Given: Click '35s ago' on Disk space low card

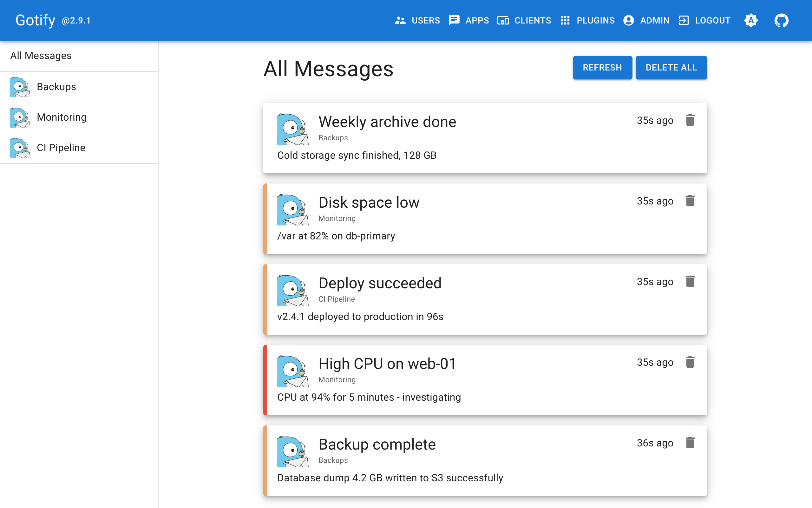Looking at the screenshot, I should tap(655, 201).
